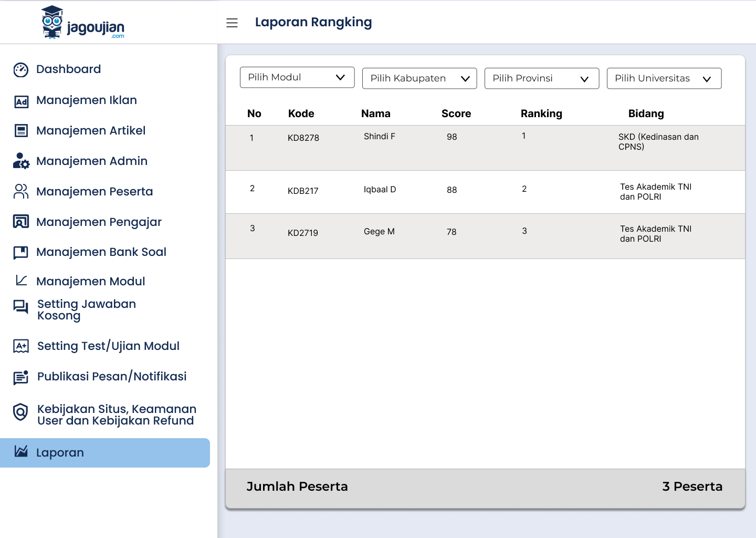Click the Laporan graph icon
The height and width of the screenshot is (538, 756).
pos(21,451)
